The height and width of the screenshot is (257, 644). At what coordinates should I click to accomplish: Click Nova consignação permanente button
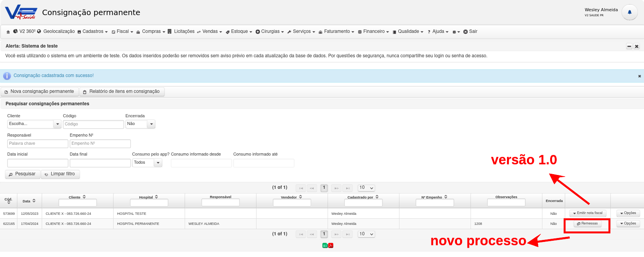tap(40, 92)
